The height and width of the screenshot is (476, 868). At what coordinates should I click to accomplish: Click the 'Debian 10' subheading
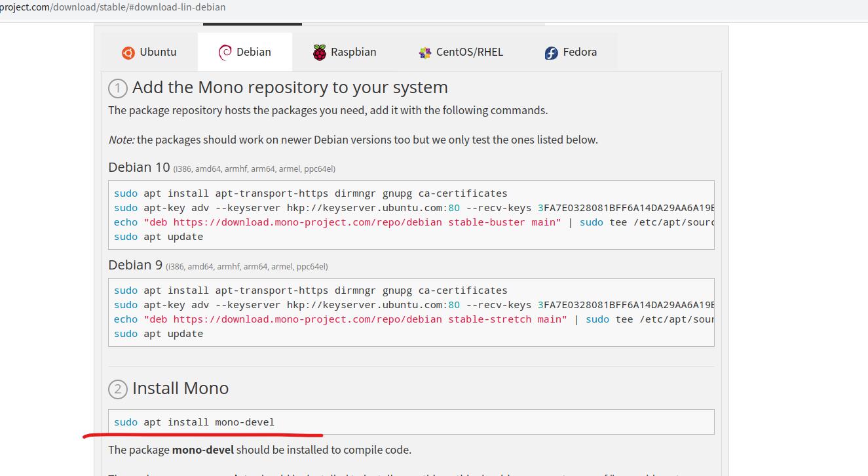[139, 167]
